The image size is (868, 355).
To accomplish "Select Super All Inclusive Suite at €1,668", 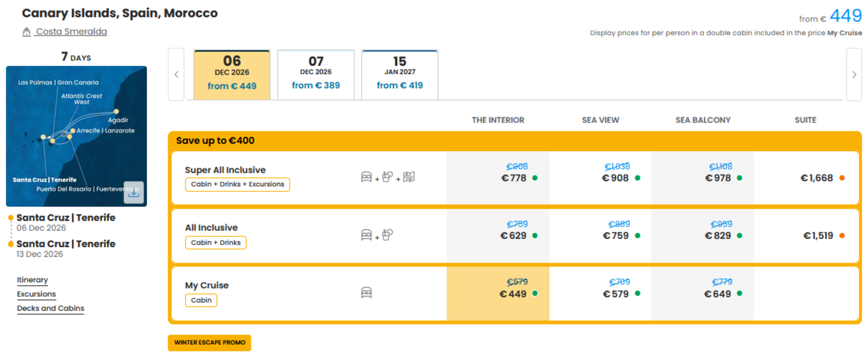I will (x=806, y=178).
